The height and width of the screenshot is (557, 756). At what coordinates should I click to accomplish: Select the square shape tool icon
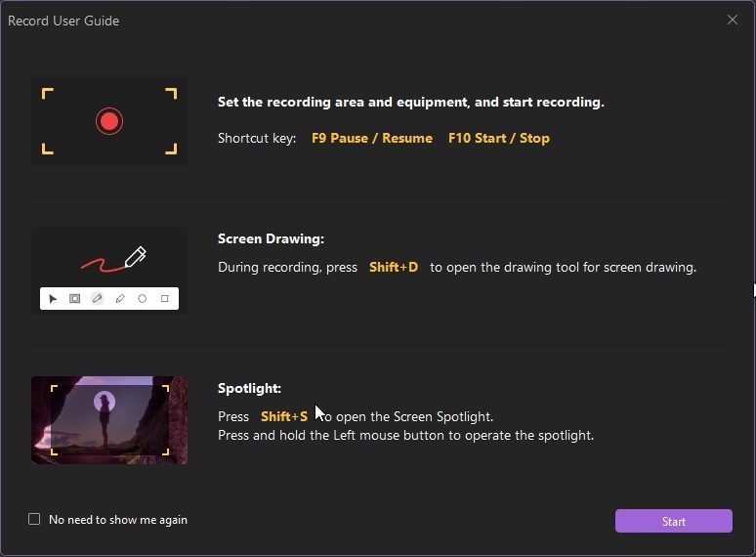tap(165, 298)
